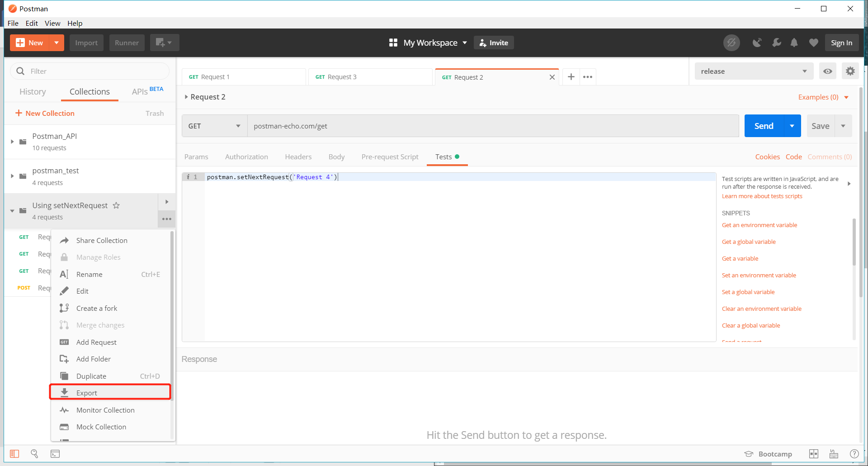
Task: Open the Save button dropdown arrow
Action: [843, 126]
